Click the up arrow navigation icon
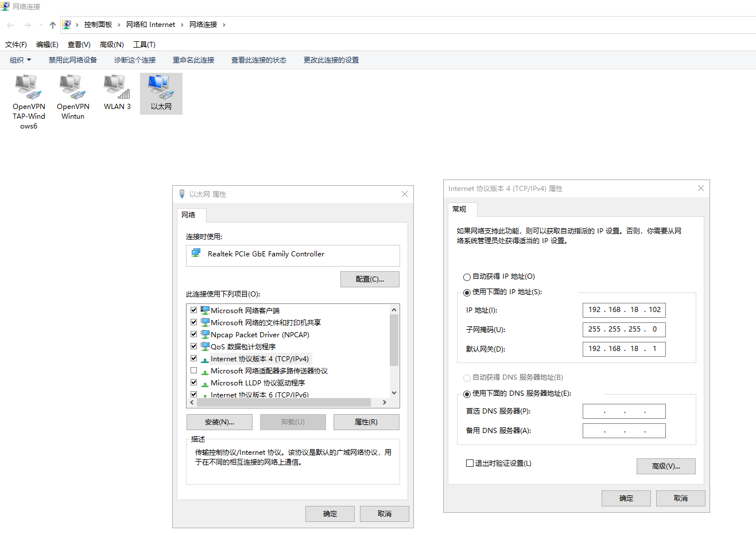 coord(53,25)
